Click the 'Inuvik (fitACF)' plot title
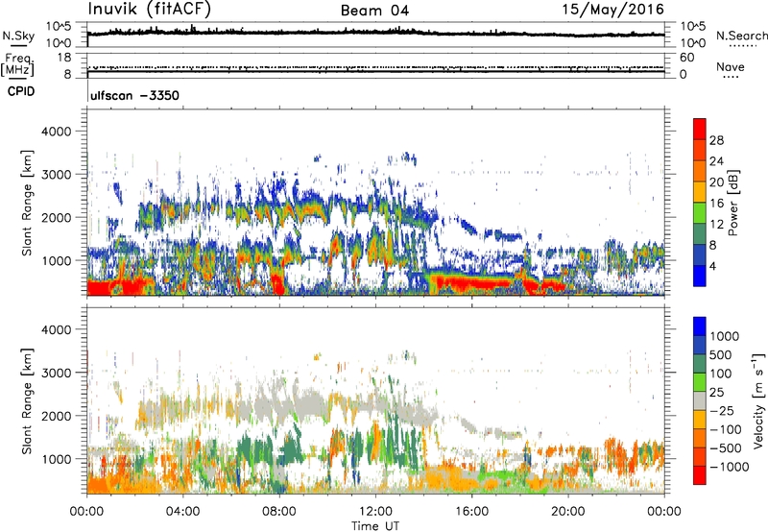 tap(150, 10)
